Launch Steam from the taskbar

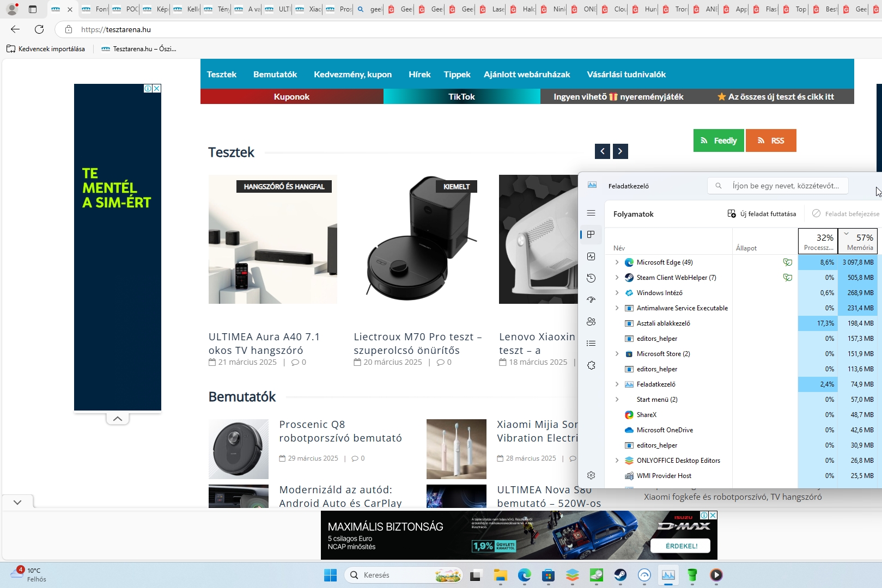coord(621,575)
